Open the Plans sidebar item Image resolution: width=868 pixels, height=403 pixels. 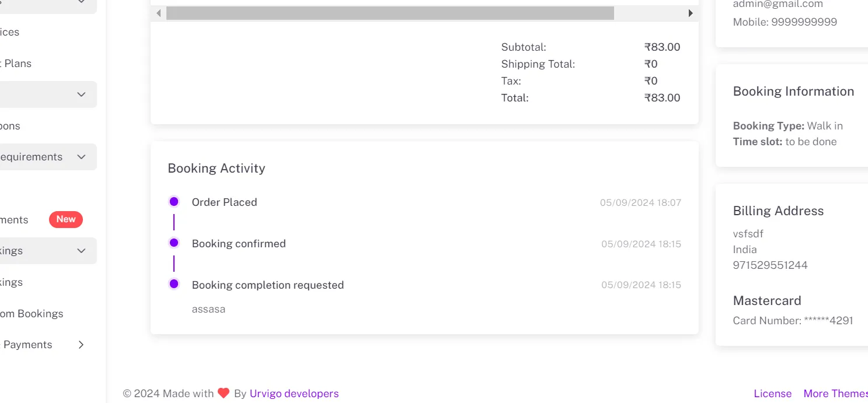click(x=18, y=64)
